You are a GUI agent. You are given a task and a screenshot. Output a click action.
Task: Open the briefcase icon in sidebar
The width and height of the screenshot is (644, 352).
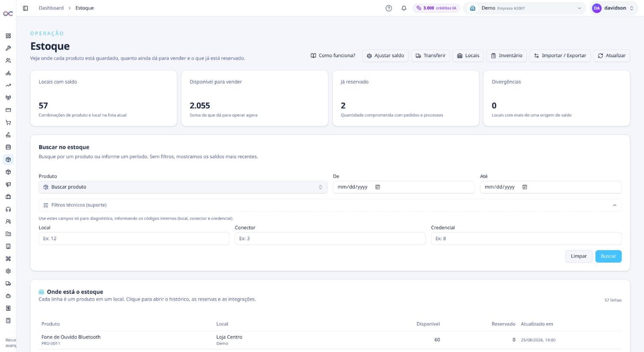click(8, 197)
